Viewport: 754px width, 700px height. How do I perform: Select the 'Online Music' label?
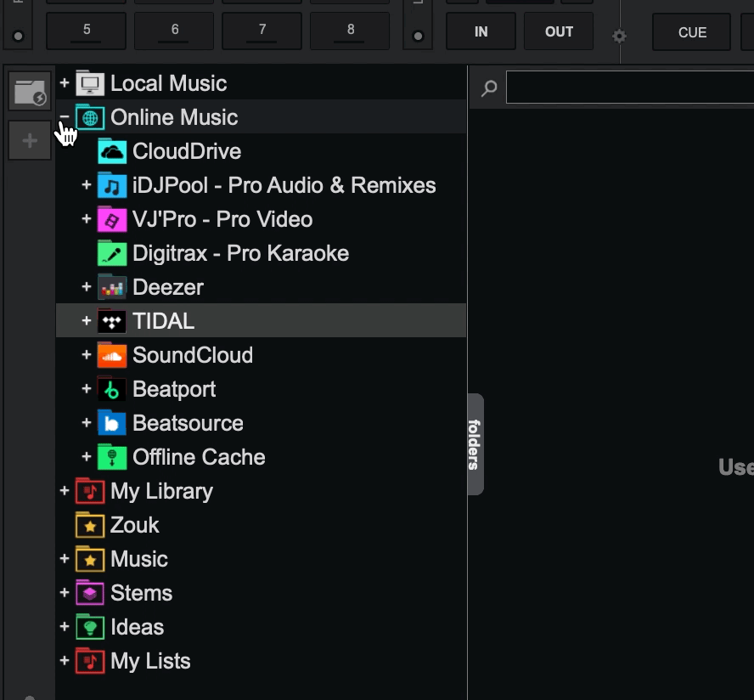pos(174,117)
